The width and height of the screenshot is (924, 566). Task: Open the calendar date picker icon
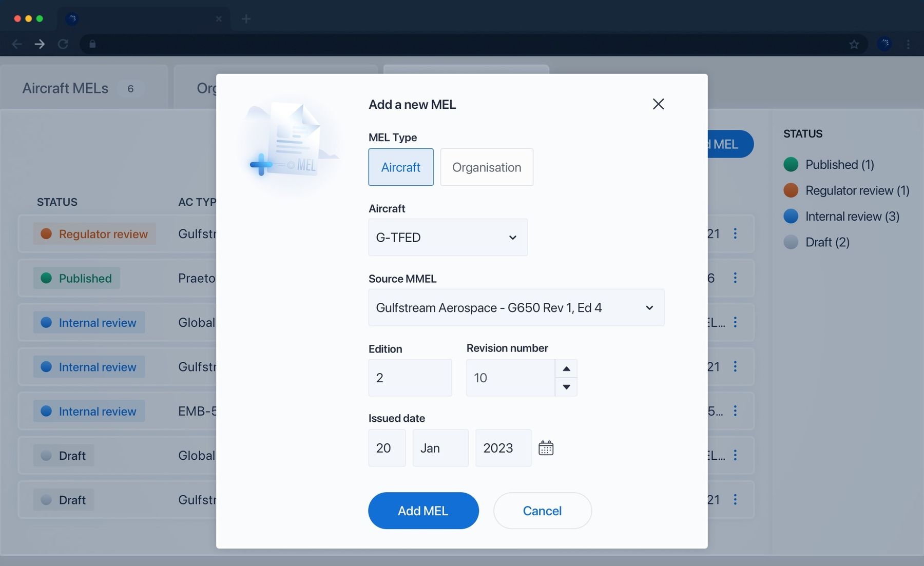[546, 448]
